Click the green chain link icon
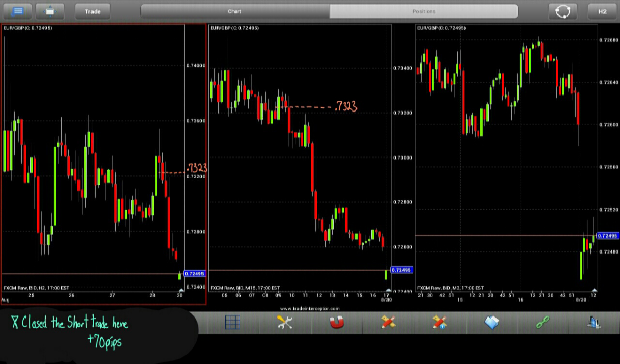Viewport: 620px width, 364px height. point(542,323)
